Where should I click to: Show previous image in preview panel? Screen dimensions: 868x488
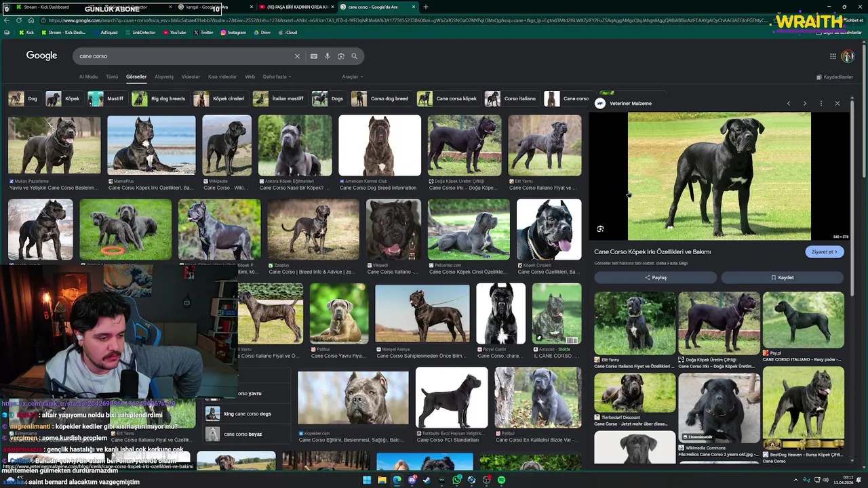pos(788,104)
